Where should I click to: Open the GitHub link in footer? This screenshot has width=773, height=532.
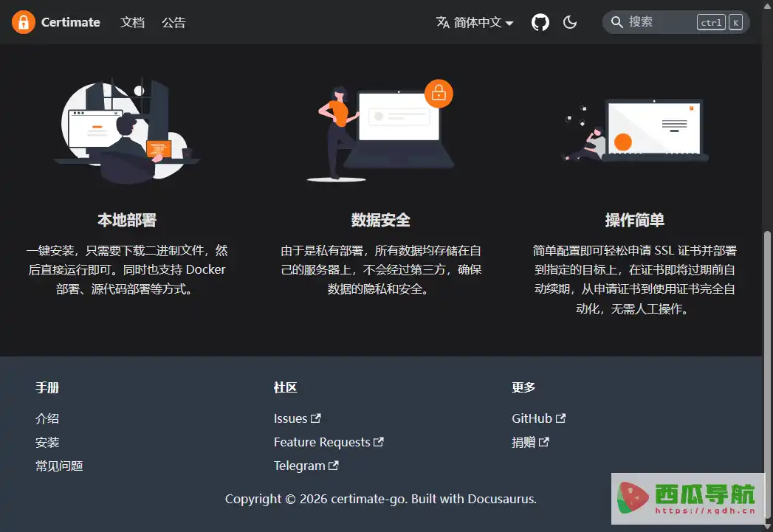(539, 418)
